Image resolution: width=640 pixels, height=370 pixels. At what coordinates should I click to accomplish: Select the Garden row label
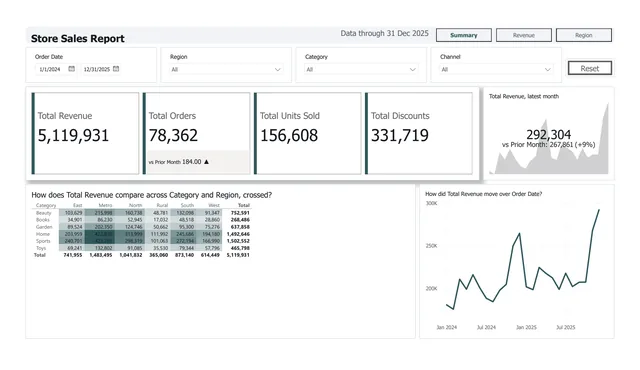[x=44, y=227]
